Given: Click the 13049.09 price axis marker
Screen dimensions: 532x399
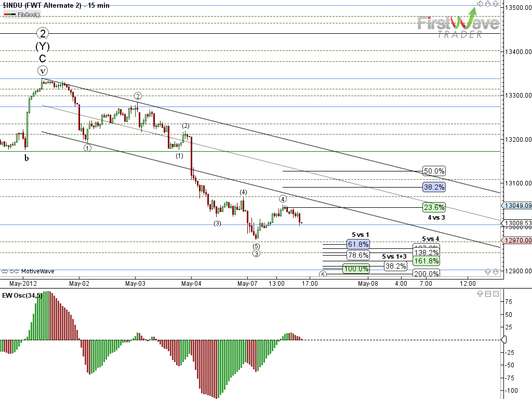Looking at the screenshot, I should [x=517, y=206].
